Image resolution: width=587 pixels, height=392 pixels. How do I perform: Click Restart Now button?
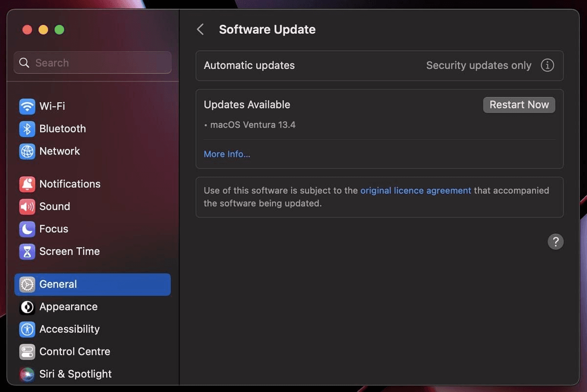(x=519, y=105)
